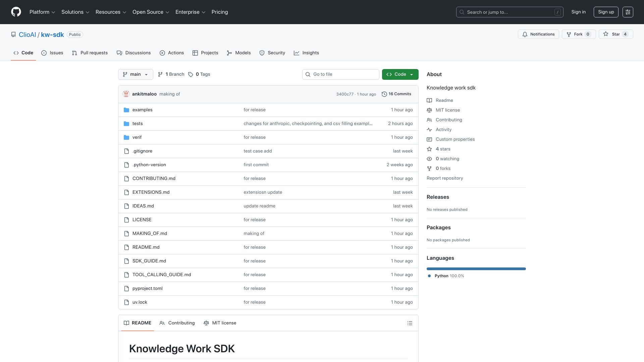View 16 Commits history
Image resolution: width=644 pixels, height=362 pixels.
pos(396,94)
